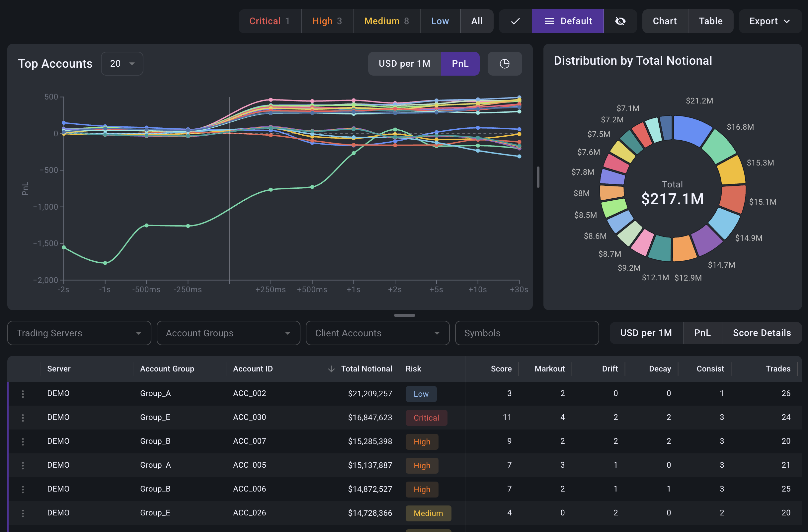
Task: Sort by Risk column header
Action: (x=413, y=369)
